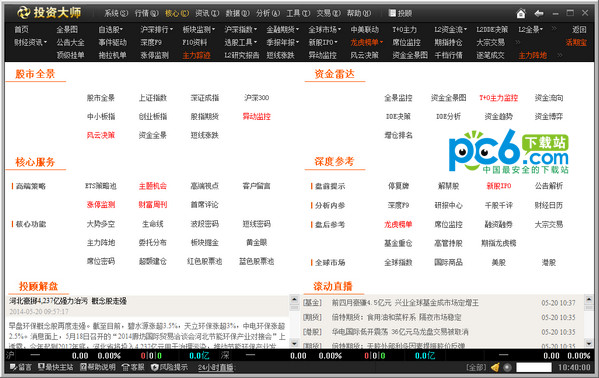Open 波段密码 under 核心功能

click(204, 224)
